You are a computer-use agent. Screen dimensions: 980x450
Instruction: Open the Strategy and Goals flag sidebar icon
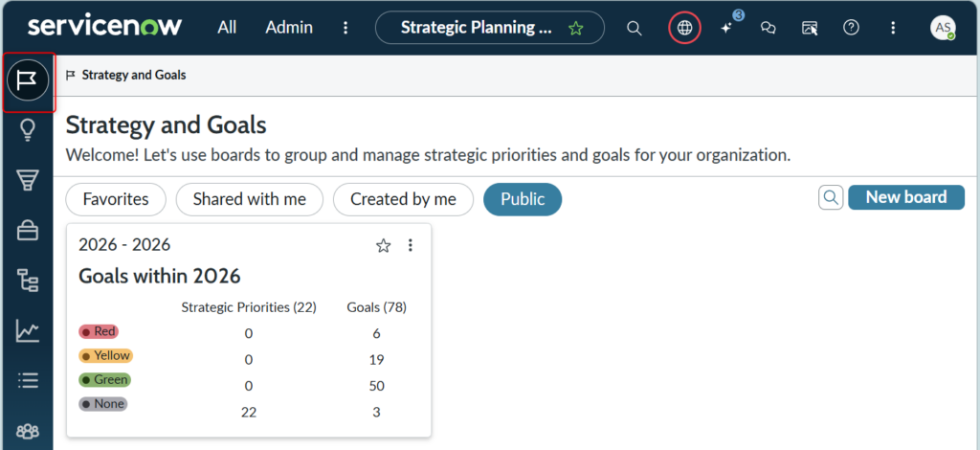tap(28, 80)
